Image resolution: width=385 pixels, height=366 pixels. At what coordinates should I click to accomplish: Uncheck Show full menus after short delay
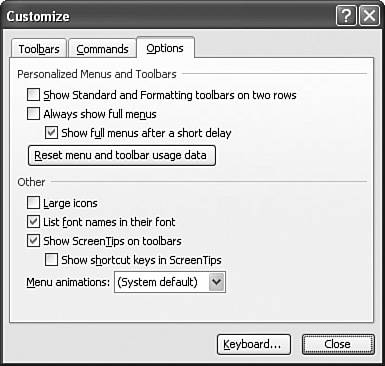[51, 133]
